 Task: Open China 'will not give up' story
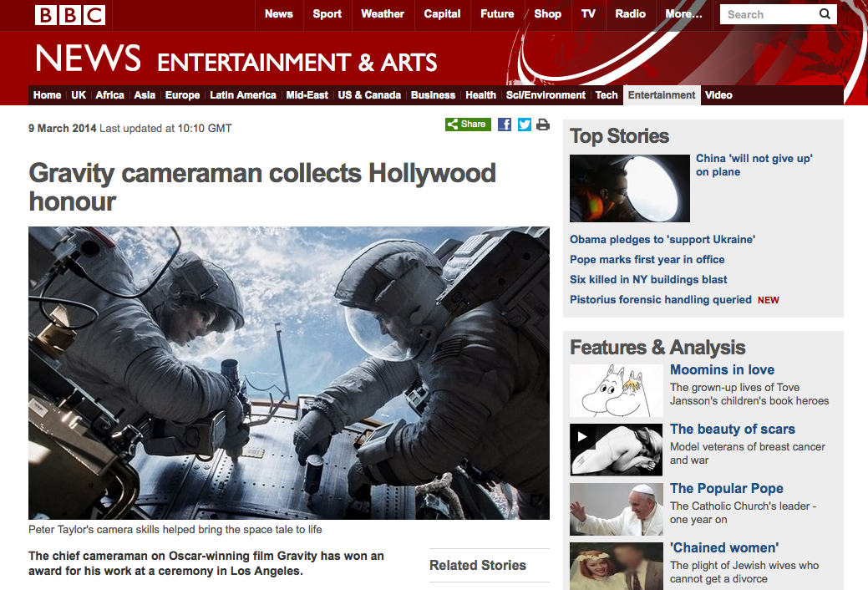click(x=754, y=165)
